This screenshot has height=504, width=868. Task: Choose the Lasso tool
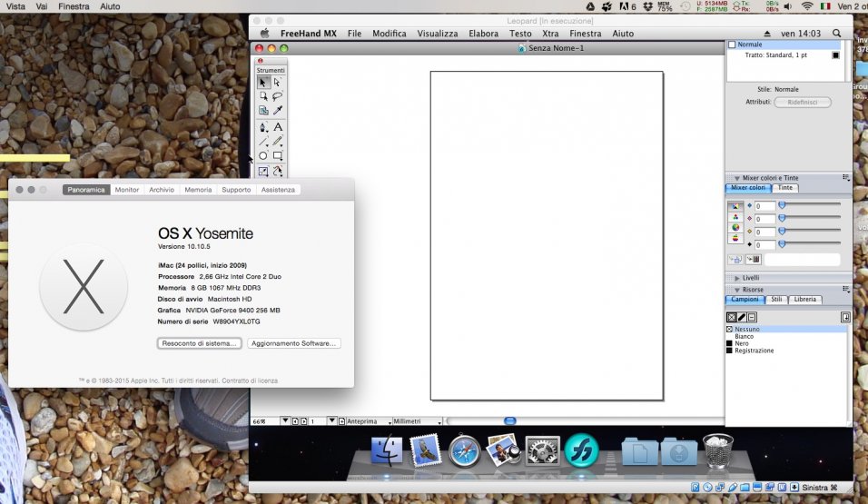(278, 96)
